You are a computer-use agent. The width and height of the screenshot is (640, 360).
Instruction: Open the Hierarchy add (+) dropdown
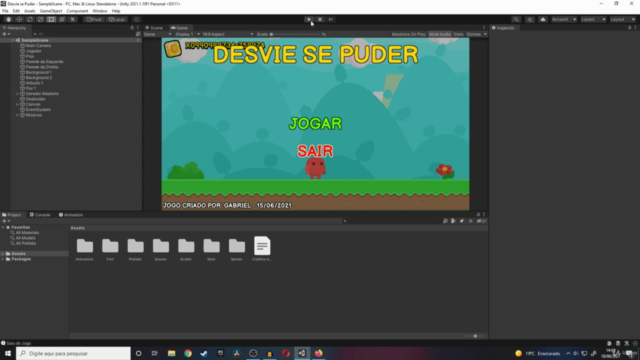point(6,34)
